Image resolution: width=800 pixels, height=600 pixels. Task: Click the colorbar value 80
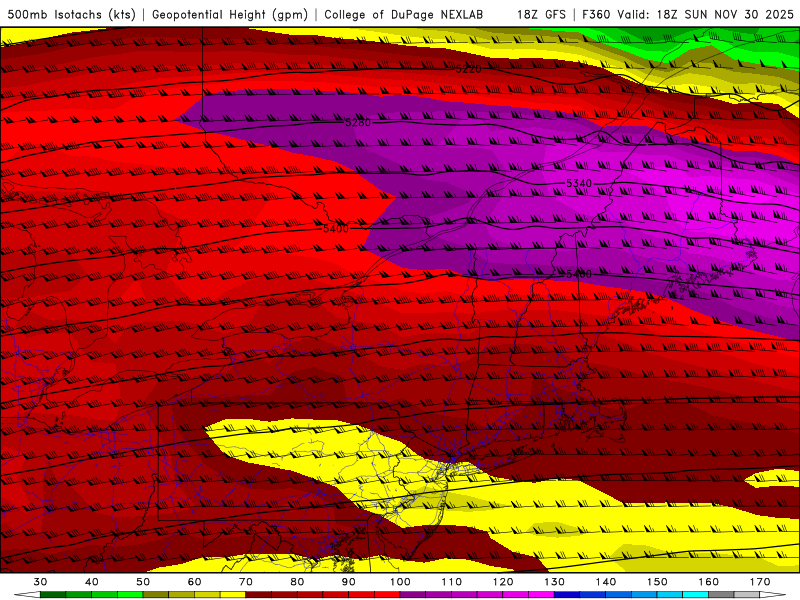(297, 582)
